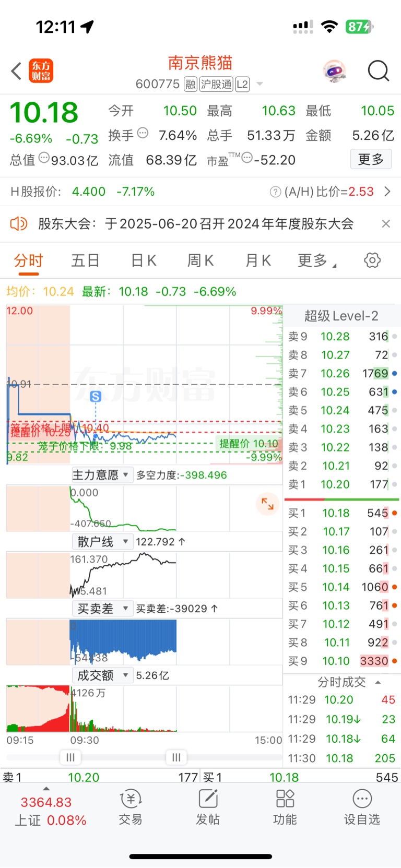Tap the speaker announcement icon
Viewport: 401px width, 868px height.
pos(19,224)
